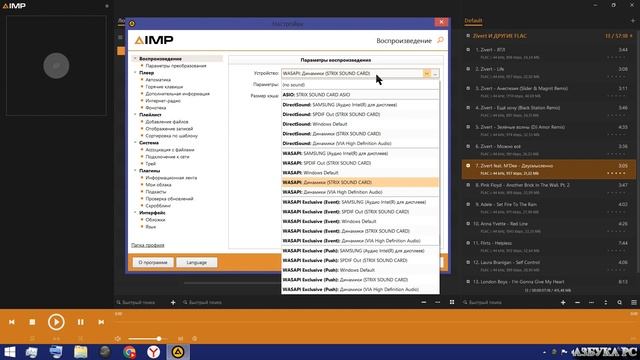Image resolution: width=640 pixels, height=360 pixels.
Task: Click the search icon in settings header
Action: pyautogui.click(x=440, y=40)
